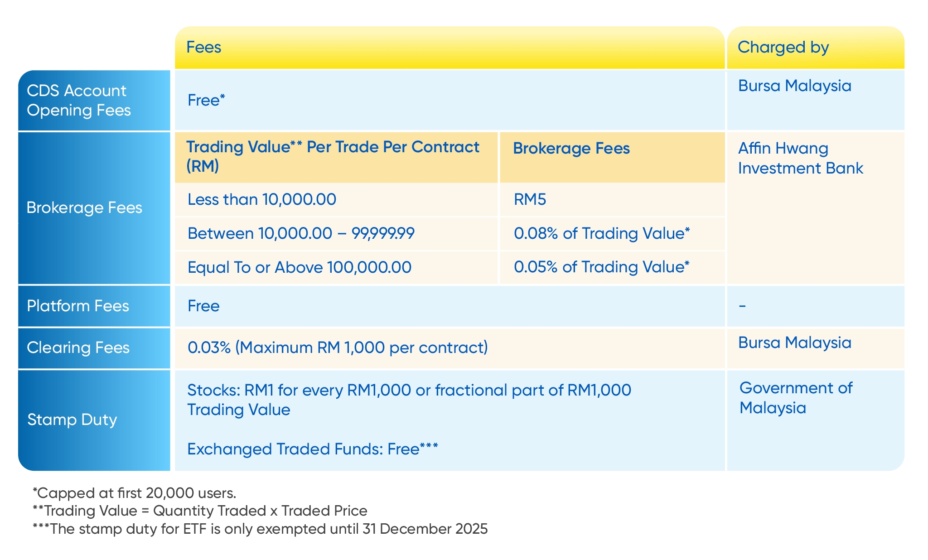
Task: Click the "0.03% (Maximum RM 1,000 per contract)" cell
Action: 338,348
